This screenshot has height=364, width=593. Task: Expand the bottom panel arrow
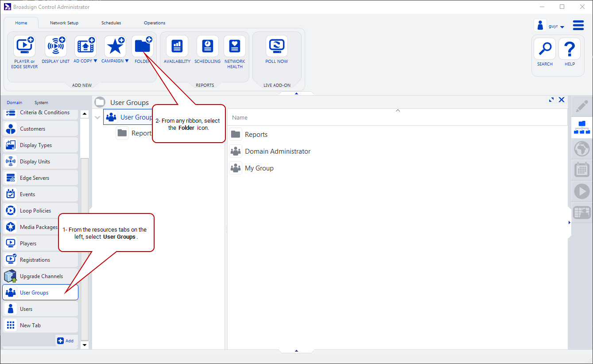tap(296, 351)
